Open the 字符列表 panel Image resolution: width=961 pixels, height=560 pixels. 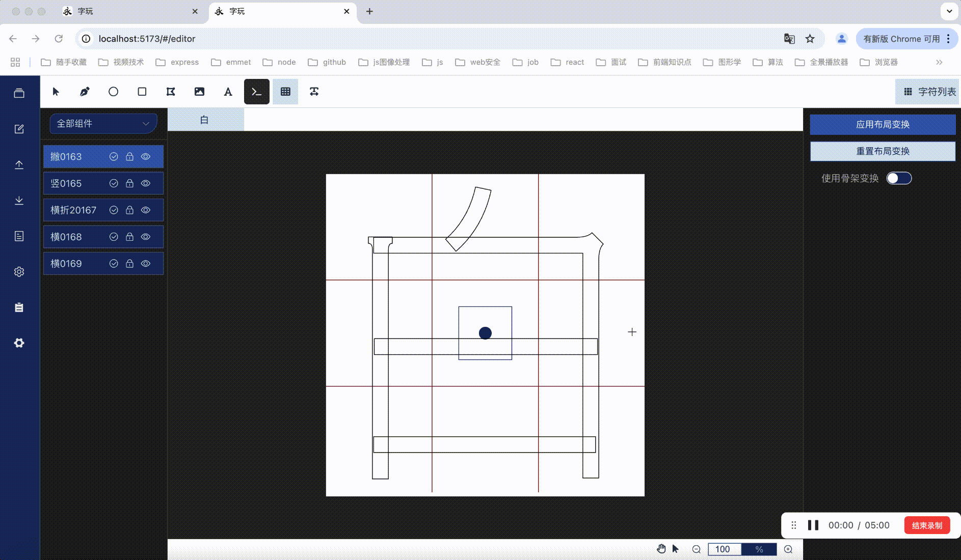(927, 92)
